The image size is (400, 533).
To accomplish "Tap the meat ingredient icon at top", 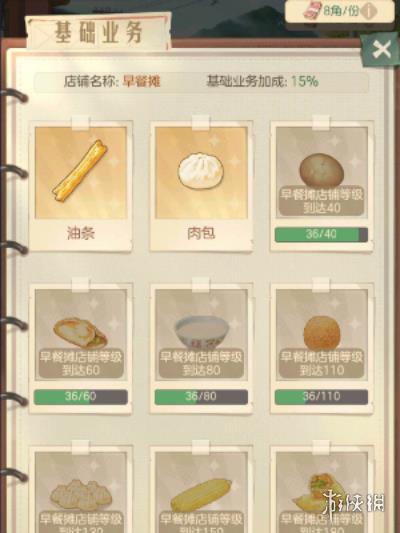I will point(311,10).
